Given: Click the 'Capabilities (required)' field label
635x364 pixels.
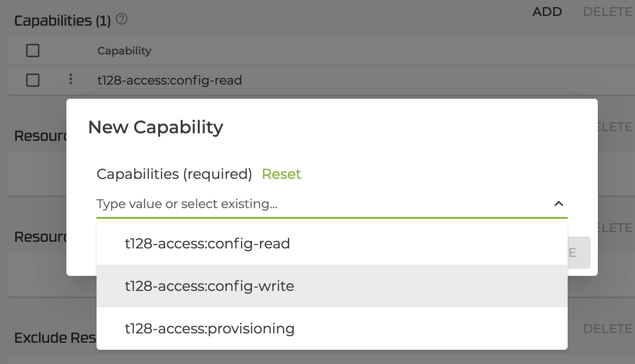Looking at the screenshot, I should pyautogui.click(x=174, y=174).
